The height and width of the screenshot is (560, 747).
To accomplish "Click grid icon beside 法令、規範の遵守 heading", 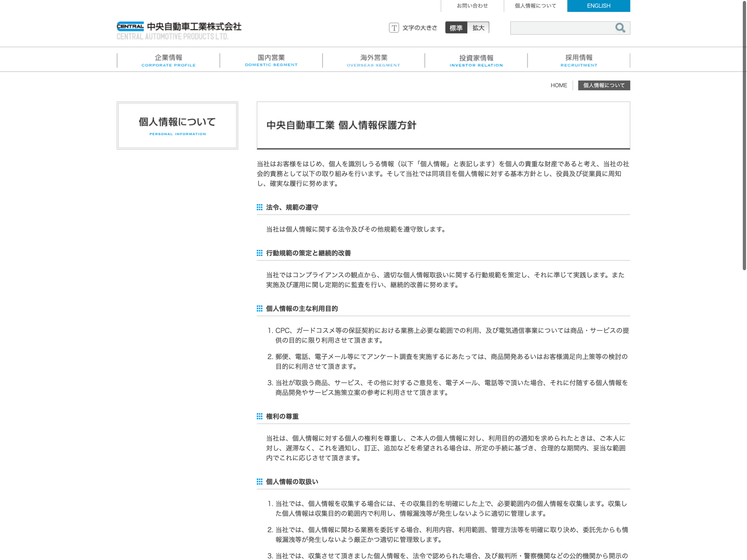I will pyautogui.click(x=259, y=207).
